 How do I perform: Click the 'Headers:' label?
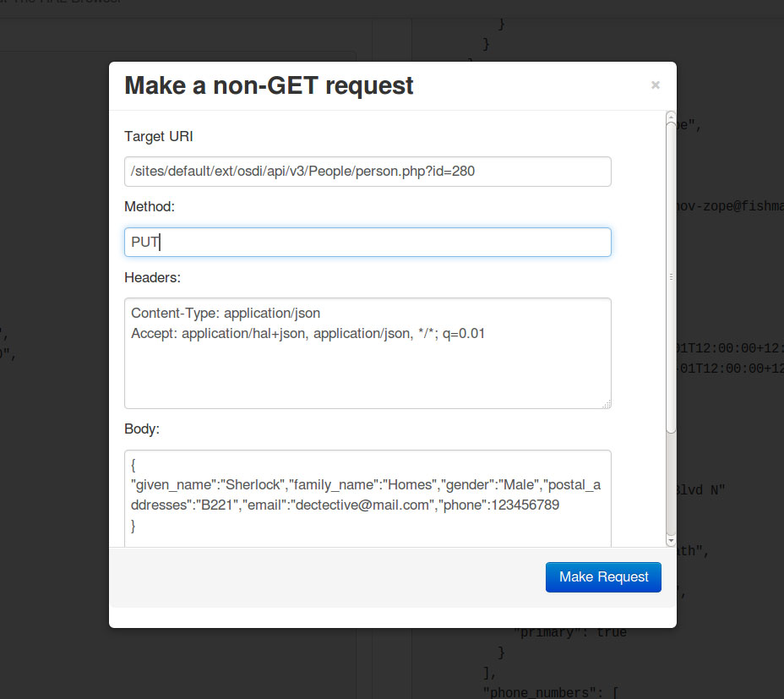152,277
